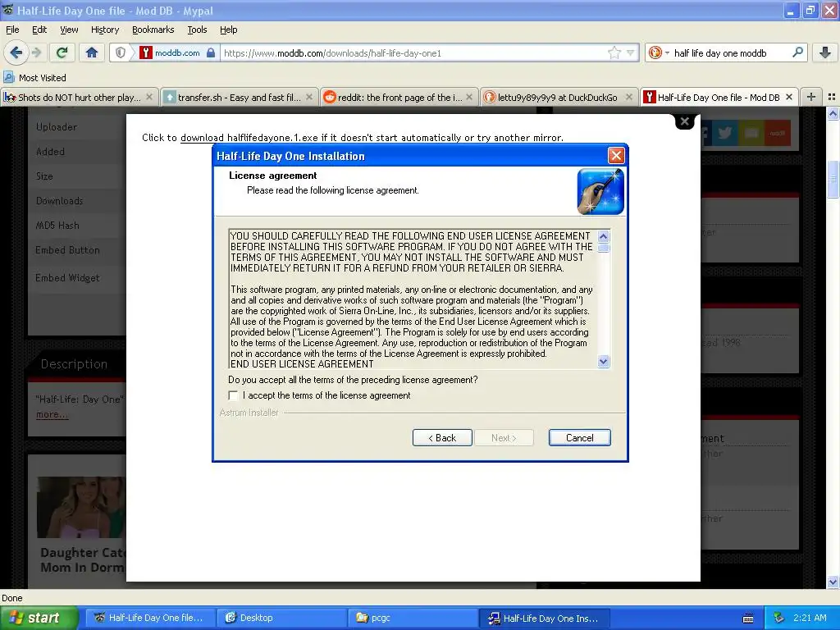
Task: Check I accept the license agreement
Action: tap(233, 395)
